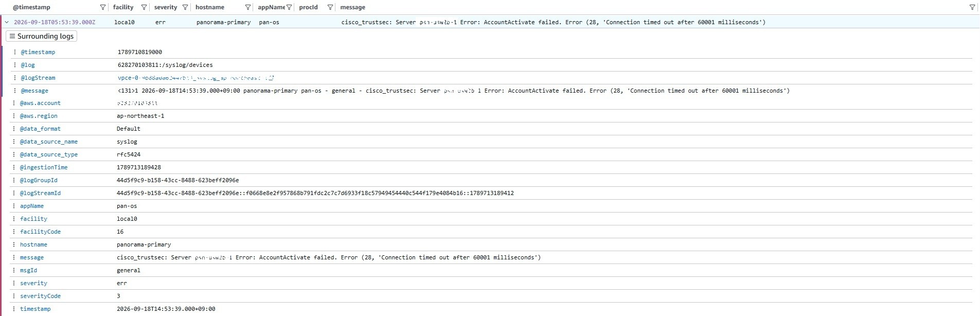Open actions menu for @message field
The width and height of the screenshot is (980, 316).
(15, 91)
